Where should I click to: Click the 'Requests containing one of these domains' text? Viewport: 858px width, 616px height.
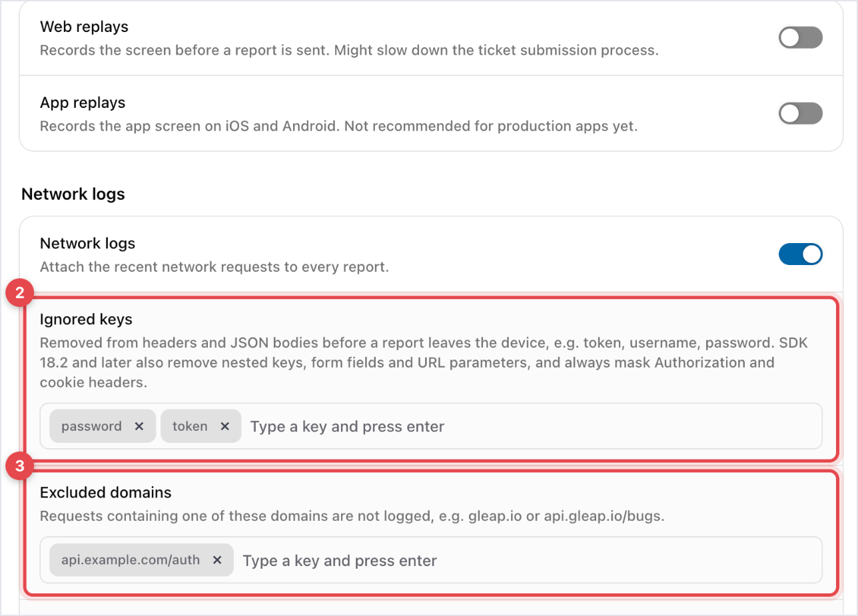(352, 516)
